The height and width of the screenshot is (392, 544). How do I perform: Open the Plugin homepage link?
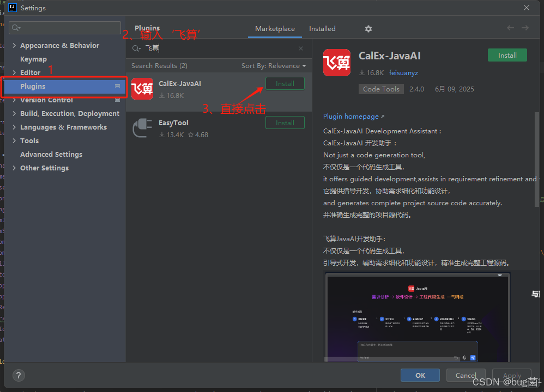pos(354,117)
